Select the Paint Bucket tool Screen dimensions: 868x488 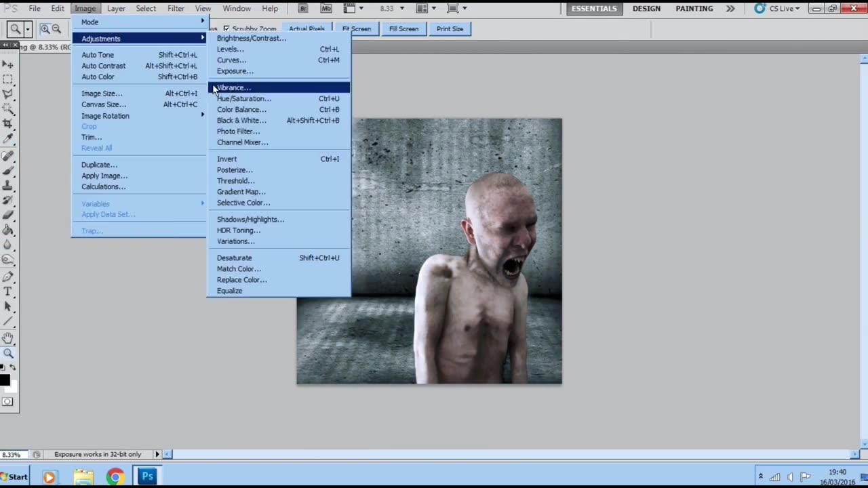tap(8, 230)
